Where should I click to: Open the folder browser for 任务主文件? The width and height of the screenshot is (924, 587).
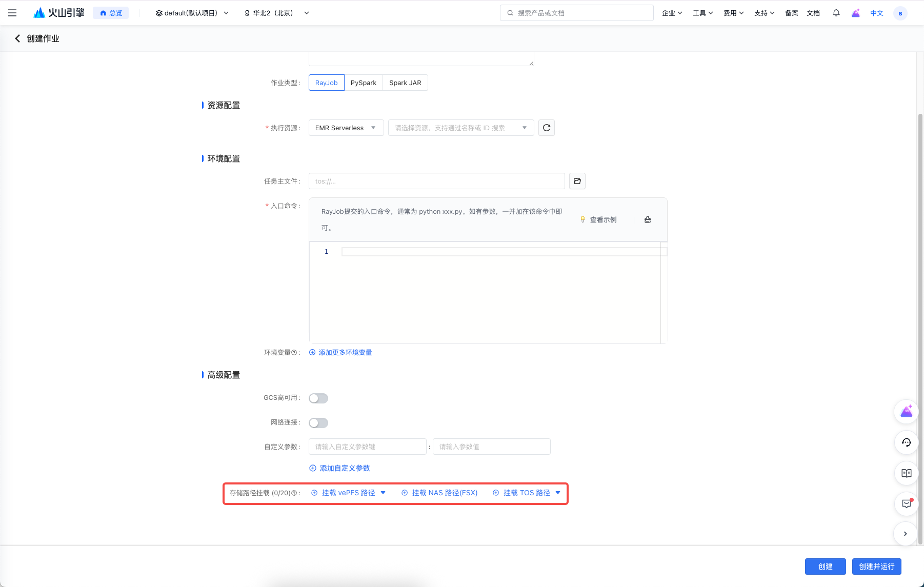[x=577, y=181]
